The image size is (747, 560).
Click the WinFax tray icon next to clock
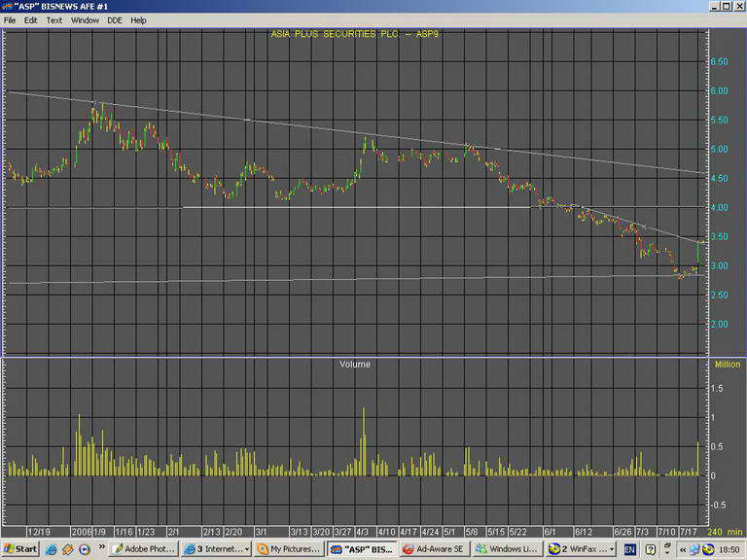coord(708,549)
